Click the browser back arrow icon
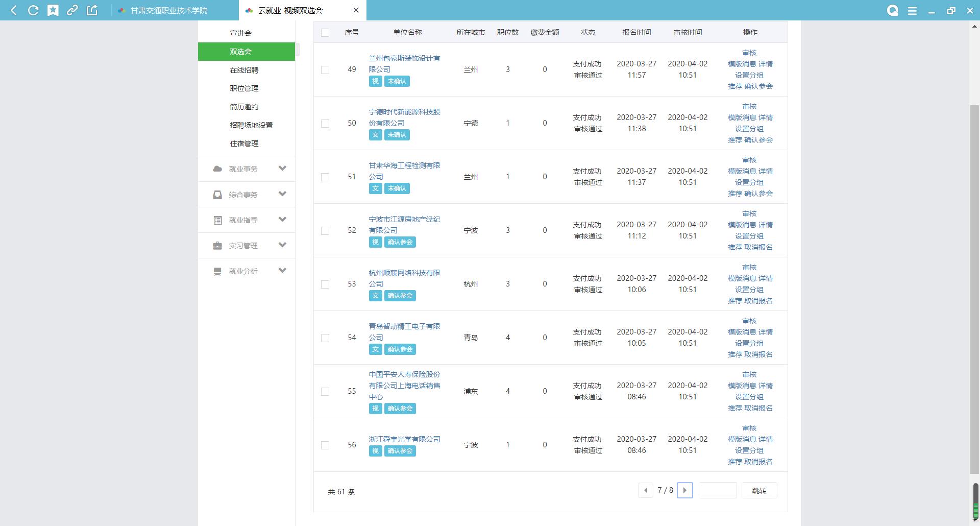The height and width of the screenshot is (526, 980). click(x=14, y=10)
